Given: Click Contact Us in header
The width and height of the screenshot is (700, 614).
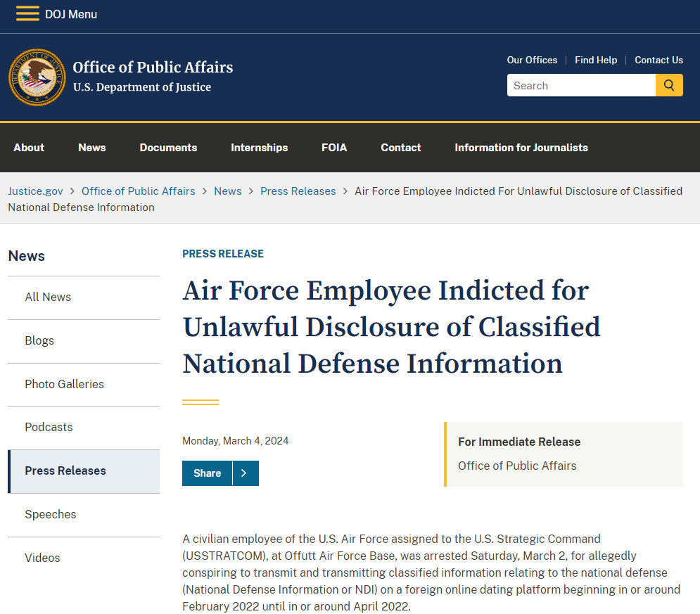Looking at the screenshot, I should pos(658,60).
